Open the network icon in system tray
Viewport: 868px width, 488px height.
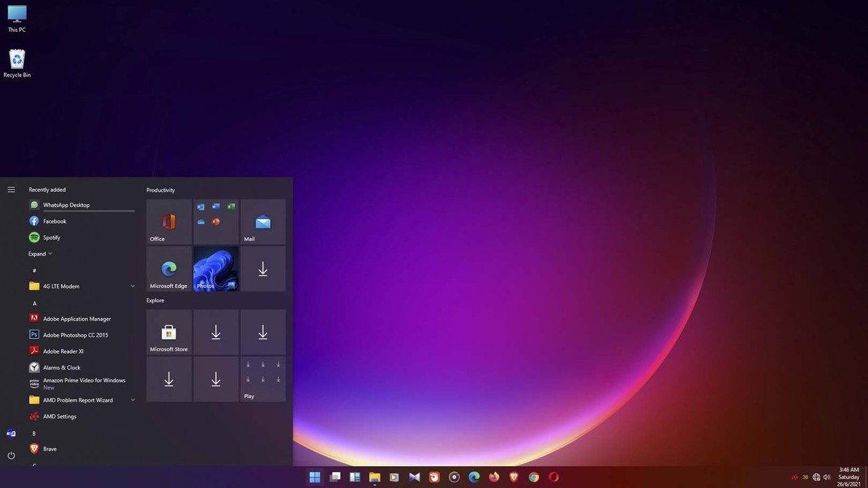tap(816, 477)
